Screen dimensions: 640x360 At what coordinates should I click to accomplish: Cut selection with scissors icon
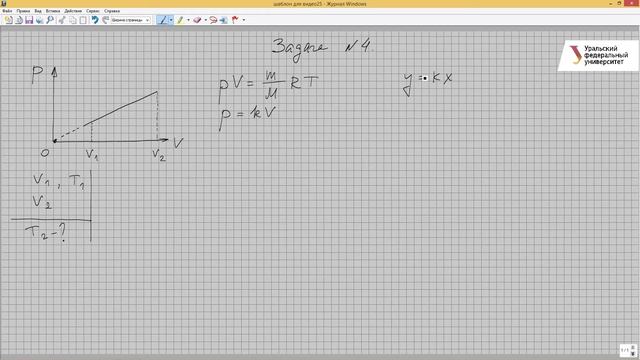pyautogui.click(x=62, y=20)
